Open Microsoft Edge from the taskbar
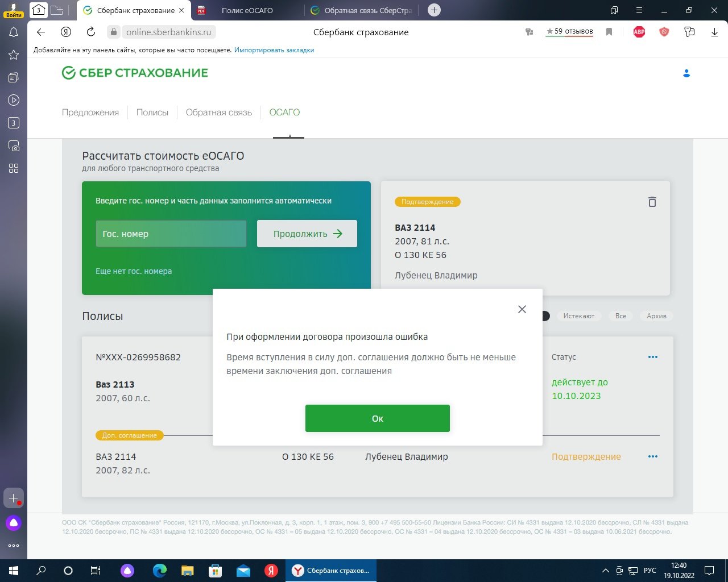The width and height of the screenshot is (728, 582). pos(160,571)
